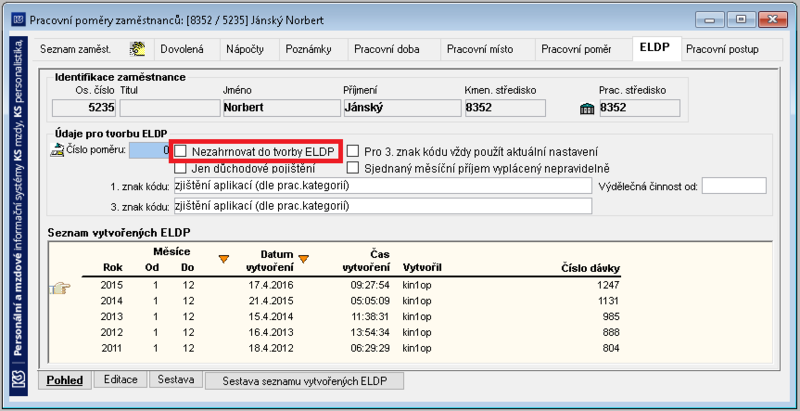Click batch number 888
The width and height of the screenshot is (800, 411).
(612, 332)
